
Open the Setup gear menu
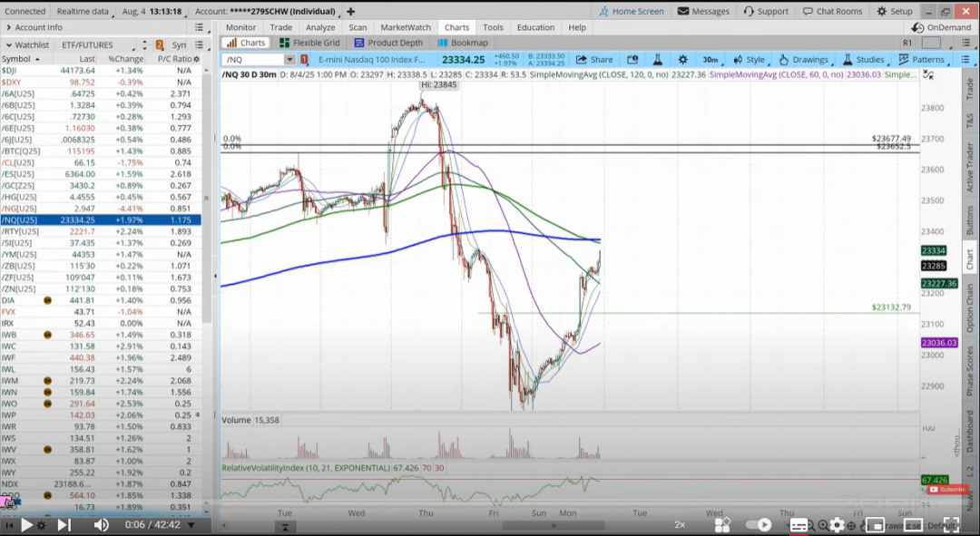click(895, 11)
